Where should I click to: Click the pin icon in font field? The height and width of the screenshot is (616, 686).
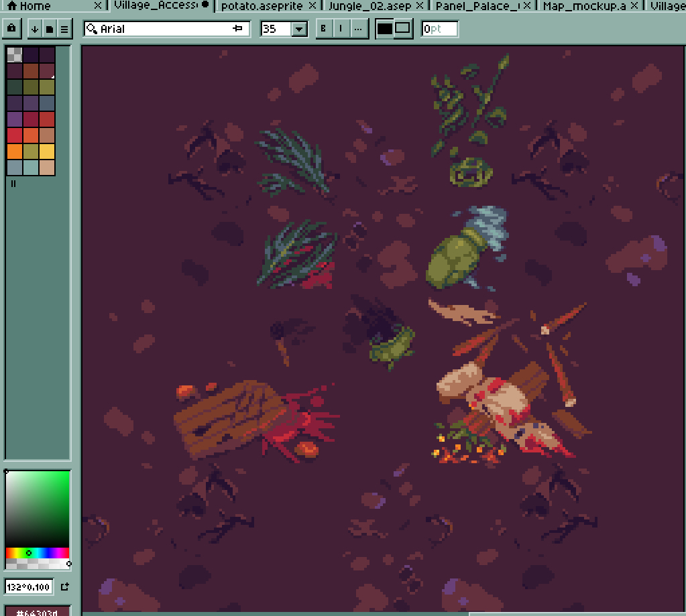coord(237,29)
